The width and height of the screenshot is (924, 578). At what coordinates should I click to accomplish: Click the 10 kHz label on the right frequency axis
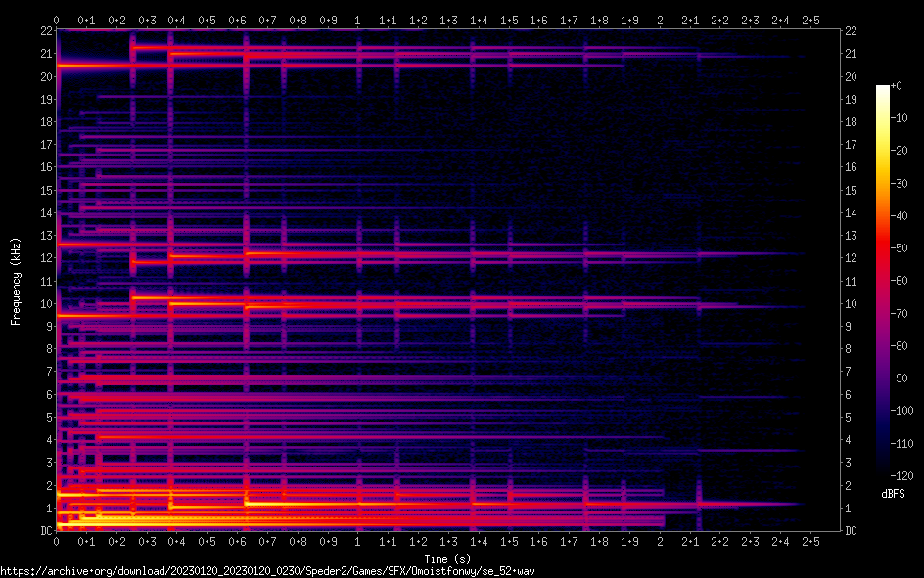click(x=852, y=304)
